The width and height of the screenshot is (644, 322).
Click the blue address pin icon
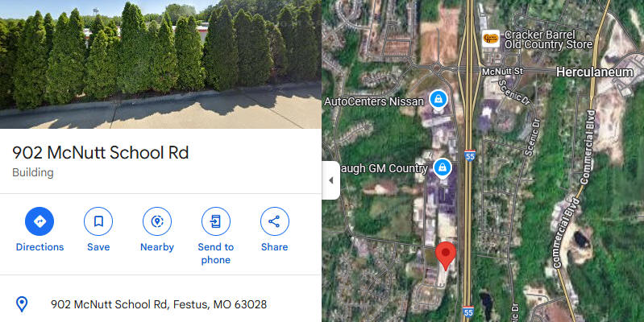point(21,304)
